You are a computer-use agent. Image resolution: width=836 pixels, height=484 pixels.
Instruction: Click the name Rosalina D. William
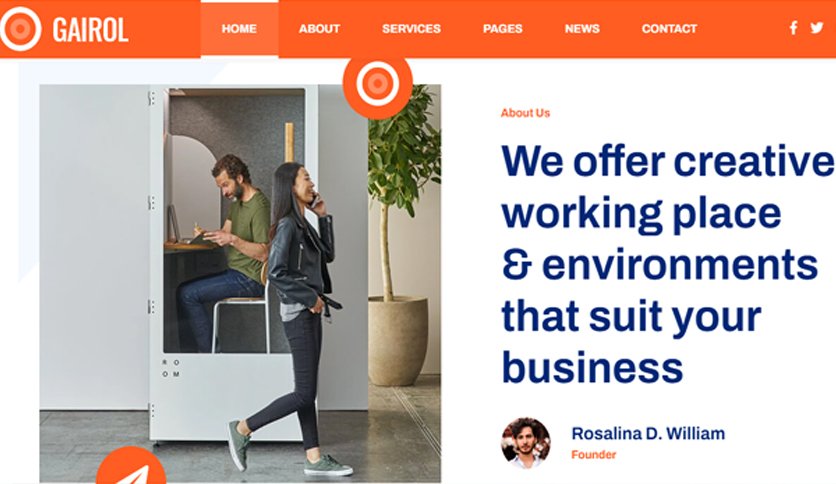[x=648, y=433]
